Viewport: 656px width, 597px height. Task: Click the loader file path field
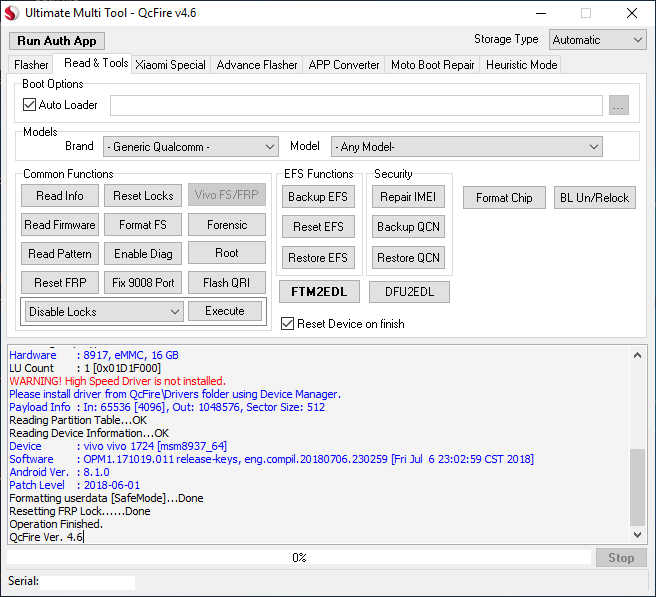pyautogui.click(x=356, y=105)
